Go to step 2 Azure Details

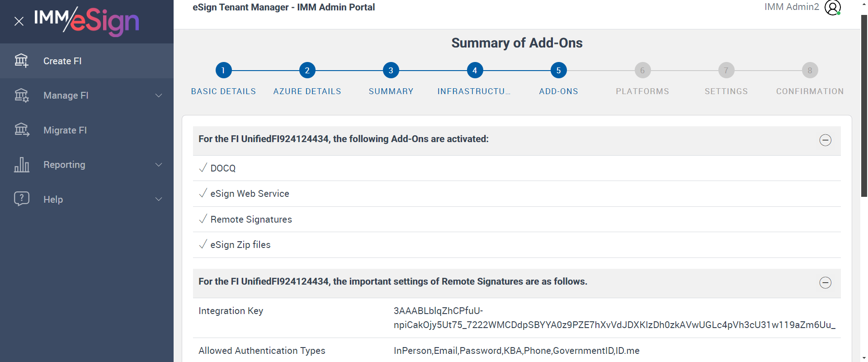tap(307, 71)
